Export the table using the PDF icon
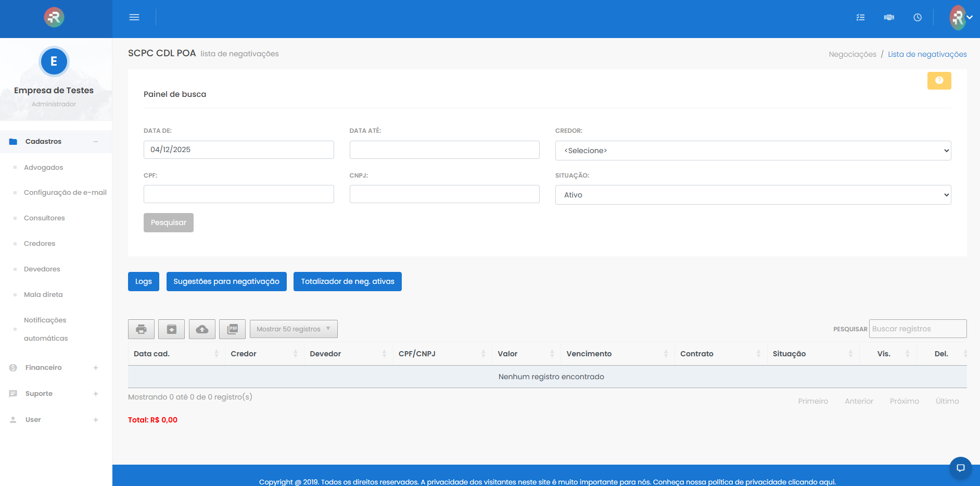 click(x=232, y=329)
